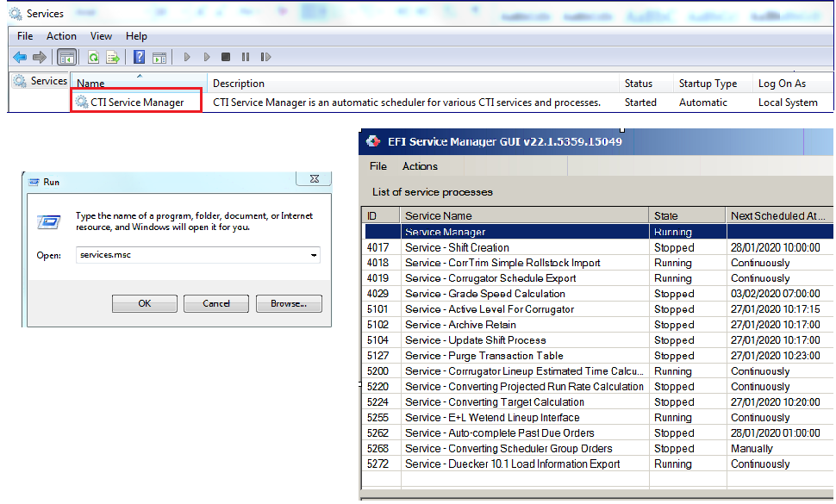Click OK in the Run dialog
836x504 pixels.
click(x=144, y=303)
